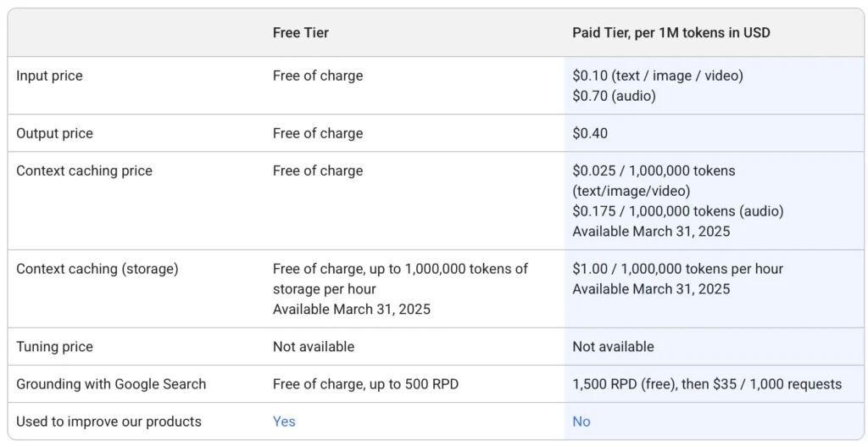Image resolution: width=868 pixels, height=447 pixels.
Task: Click the "No" link in Paid Tier column
Action: point(581,422)
